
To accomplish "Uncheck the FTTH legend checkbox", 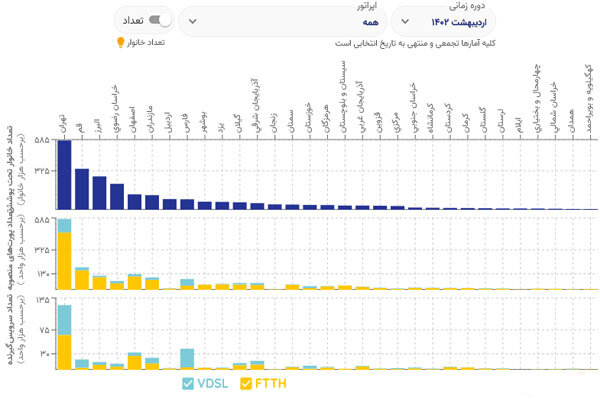I will pyautogui.click(x=247, y=384).
